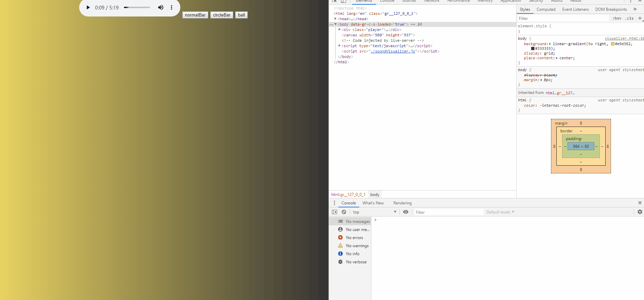
Task: Open the Rendering drawer tab
Action: click(x=402, y=203)
